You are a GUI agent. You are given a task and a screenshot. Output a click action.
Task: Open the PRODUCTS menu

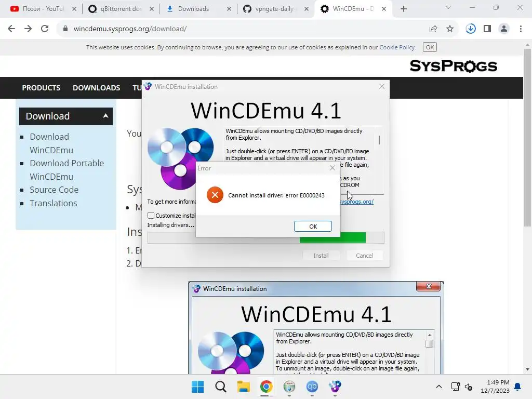(x=41, y=88)
